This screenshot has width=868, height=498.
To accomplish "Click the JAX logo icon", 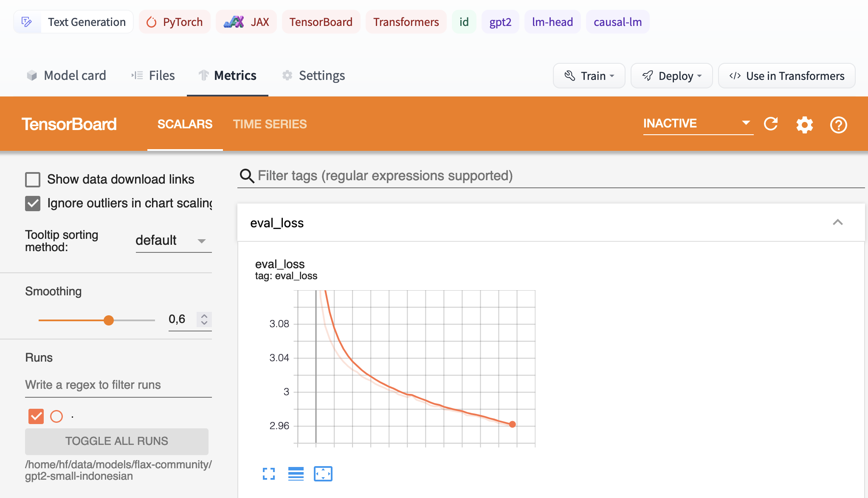I will pyautogui.click(x=234, y=22).
